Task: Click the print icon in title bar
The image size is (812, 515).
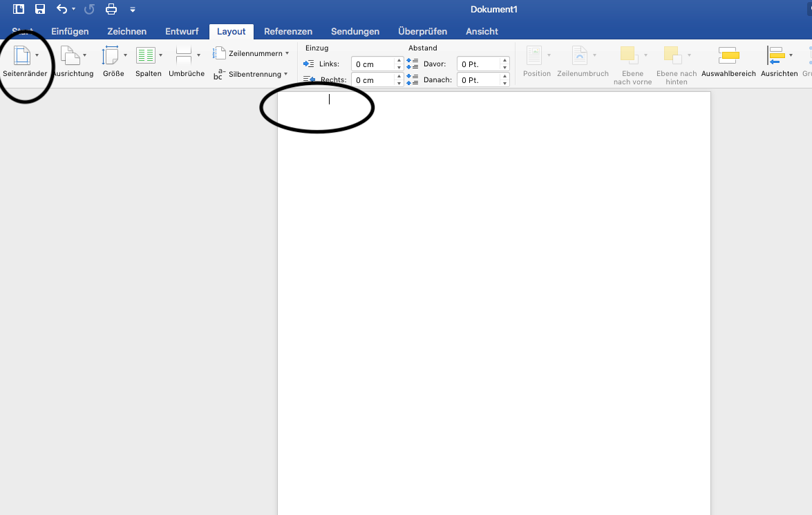Action: coord(111,9)
